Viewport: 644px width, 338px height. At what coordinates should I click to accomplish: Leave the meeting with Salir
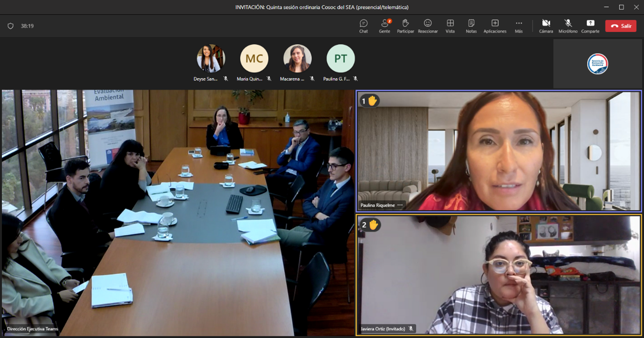coord(621,26)
